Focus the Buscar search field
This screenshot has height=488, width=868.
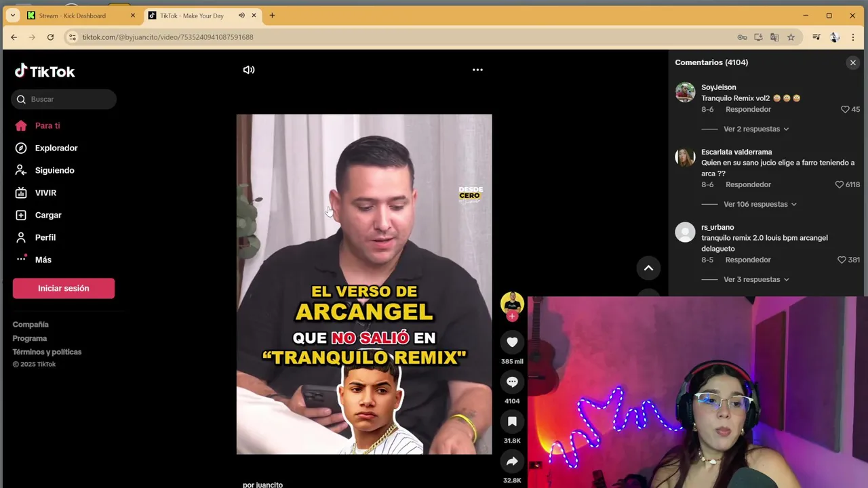[64, 99]
